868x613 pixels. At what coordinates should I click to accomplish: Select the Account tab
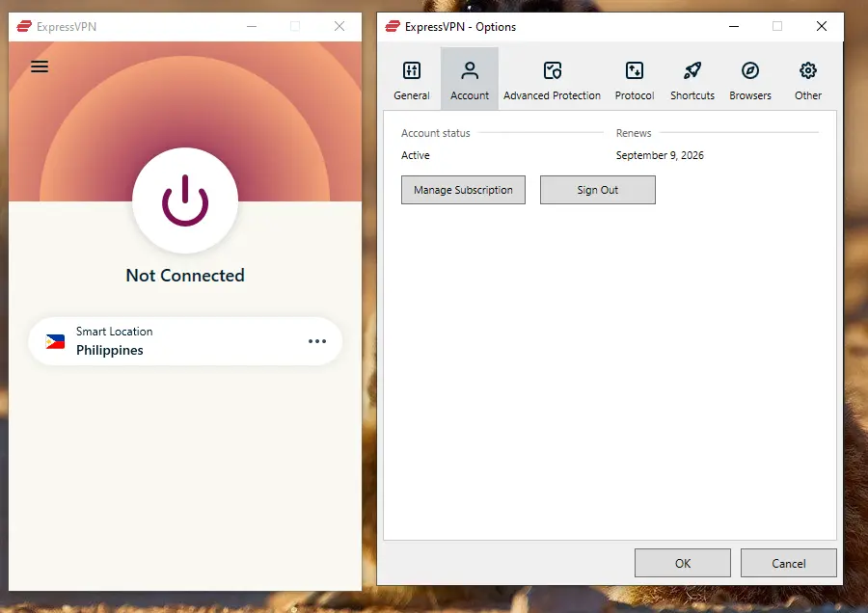(470, 79)
